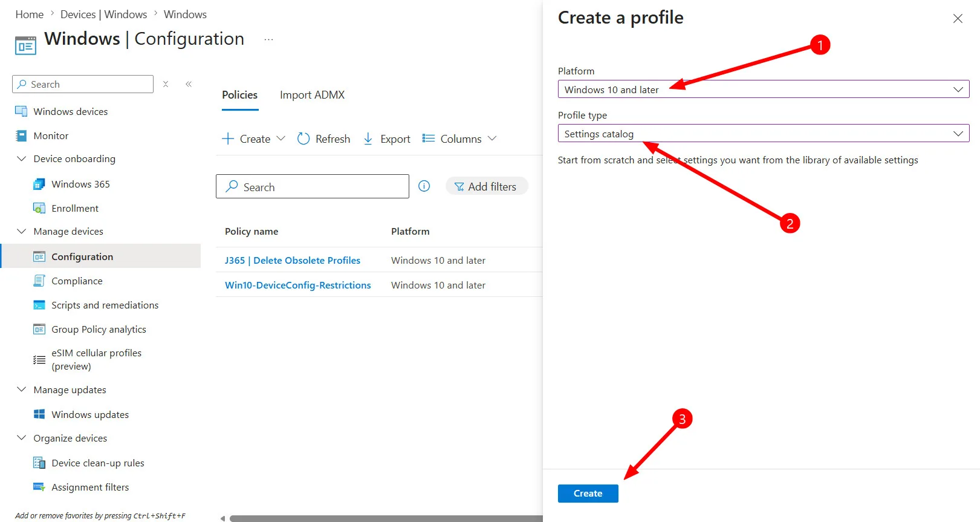980x522 pixels.
Task: Go to Devices | Windows breadcrumb
Action: click(x=104, y=15)
